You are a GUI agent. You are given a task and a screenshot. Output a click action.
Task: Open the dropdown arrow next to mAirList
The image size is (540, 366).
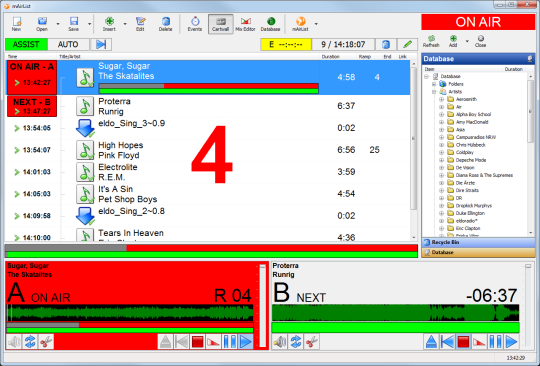316,24
